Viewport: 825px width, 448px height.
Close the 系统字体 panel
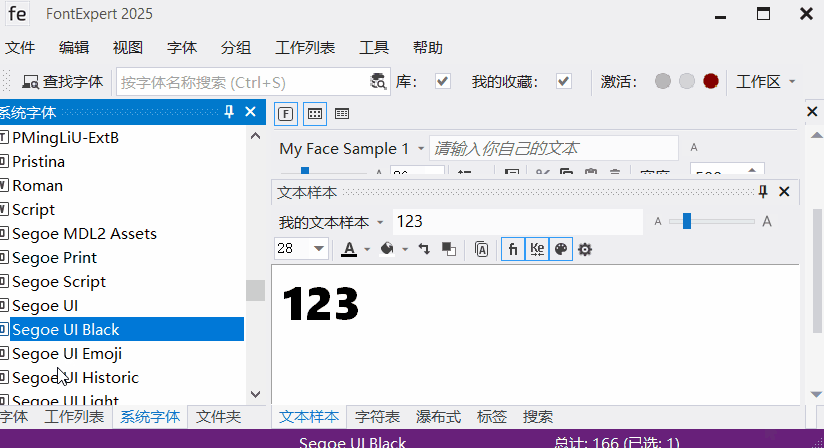coord(250,112)
